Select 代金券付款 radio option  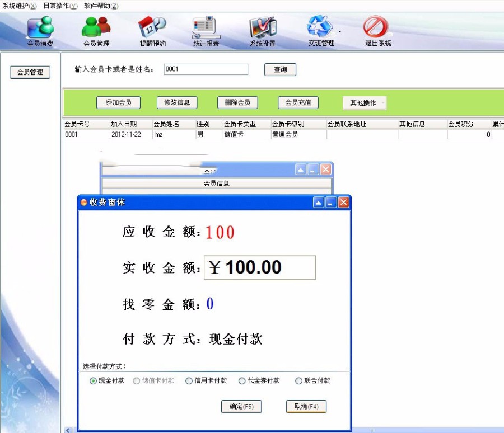pyautogui.click(x=259, y=380)
